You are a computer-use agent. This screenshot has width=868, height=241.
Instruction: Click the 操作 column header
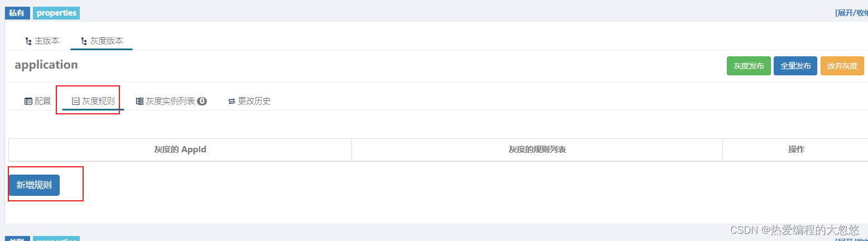click(x=796, y=150)
